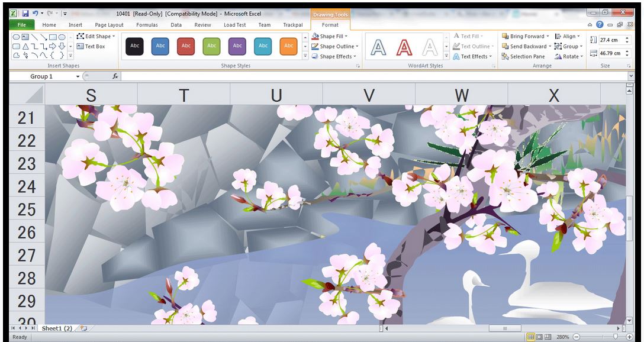Screen dimensions: 644x342
Task: Open the Page Layout ribbon tab
Action: [109, 25]
